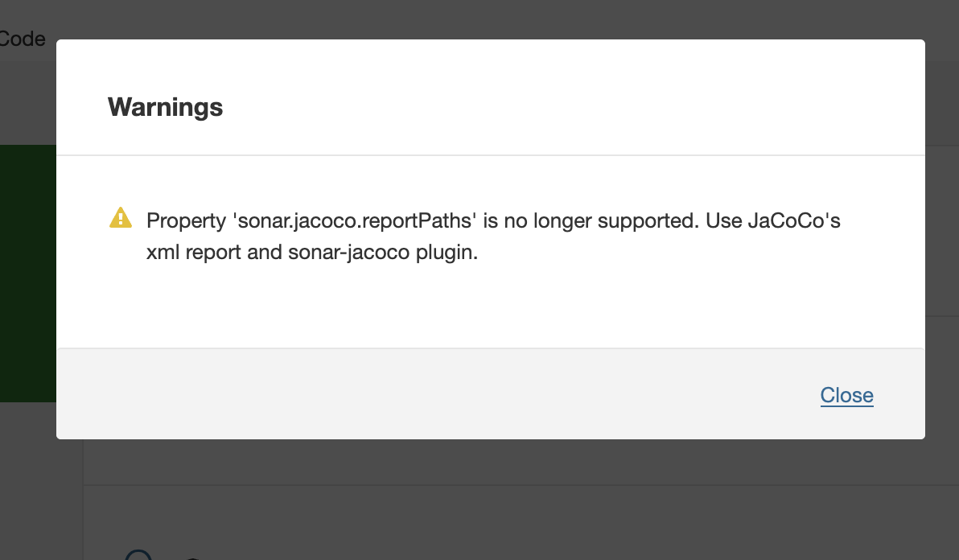Close the Warnings dialog

(x=846, y=395)
